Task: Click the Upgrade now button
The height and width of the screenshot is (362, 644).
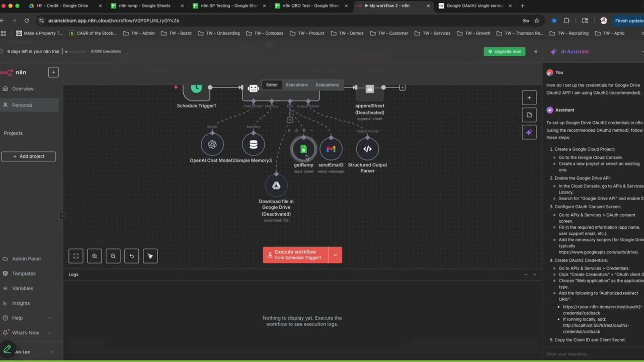Action: (x=505, y=51)
